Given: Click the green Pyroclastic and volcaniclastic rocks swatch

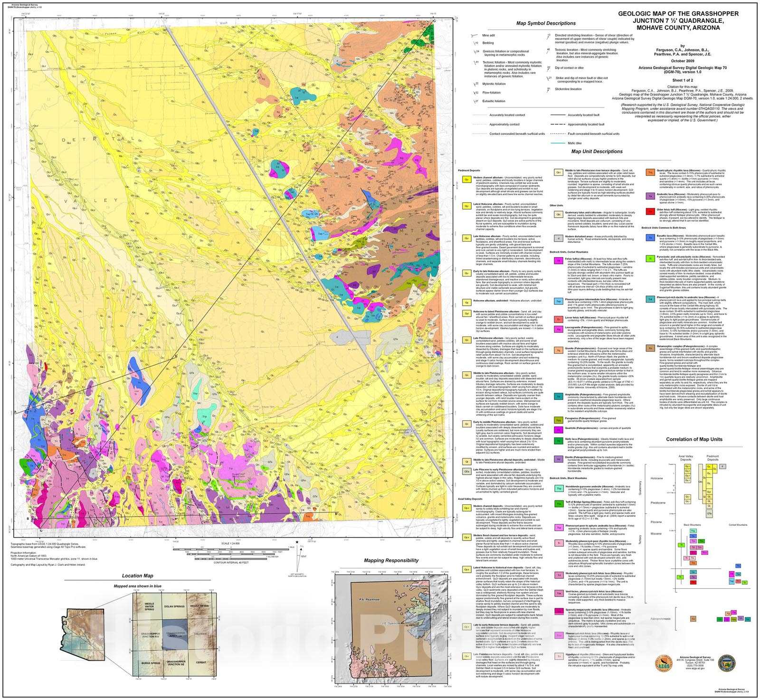Looking at the screenshot, I should tap(650, 259).
